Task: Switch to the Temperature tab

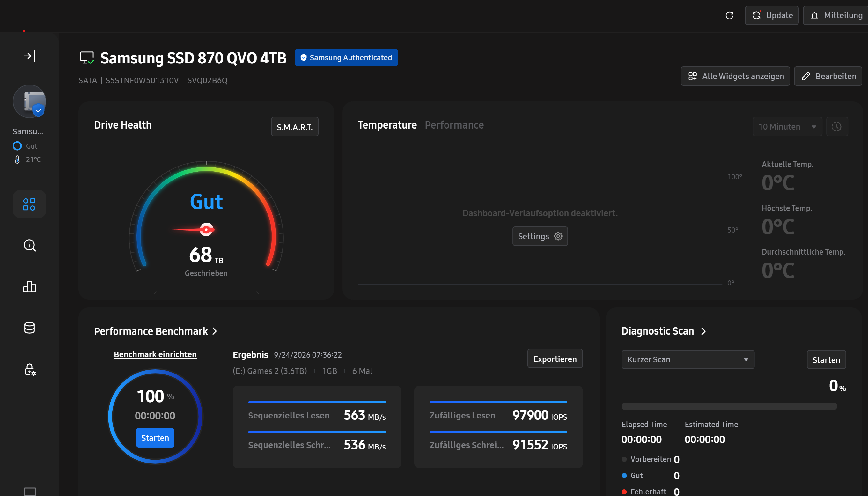Action: (x=387, y=125)
